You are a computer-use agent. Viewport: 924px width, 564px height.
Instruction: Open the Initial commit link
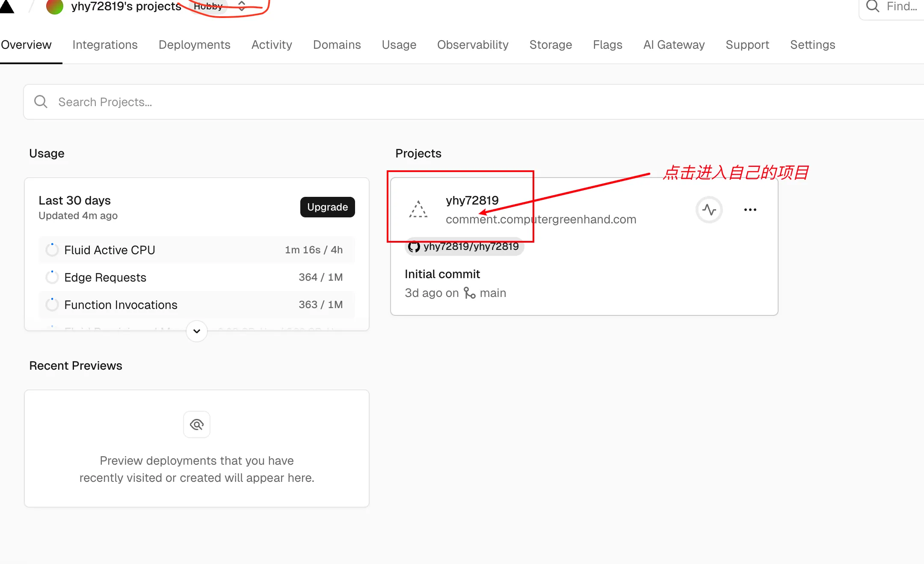[x=442, y=274]
